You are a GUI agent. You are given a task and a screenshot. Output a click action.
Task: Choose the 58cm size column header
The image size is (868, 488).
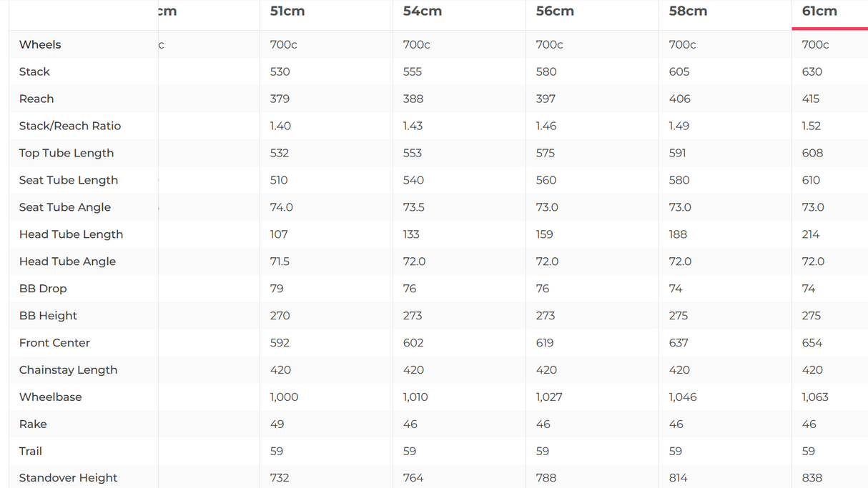(688, 11)
